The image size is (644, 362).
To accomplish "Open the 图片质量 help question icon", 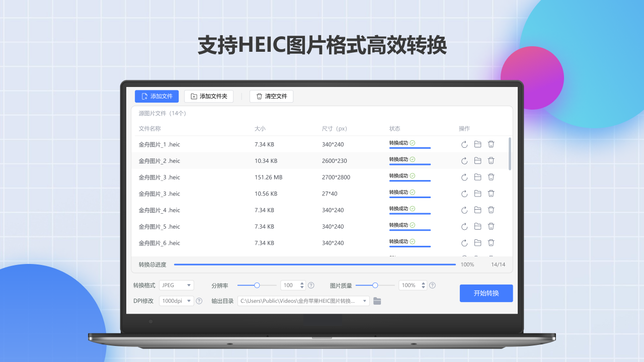I will point(432,285).
